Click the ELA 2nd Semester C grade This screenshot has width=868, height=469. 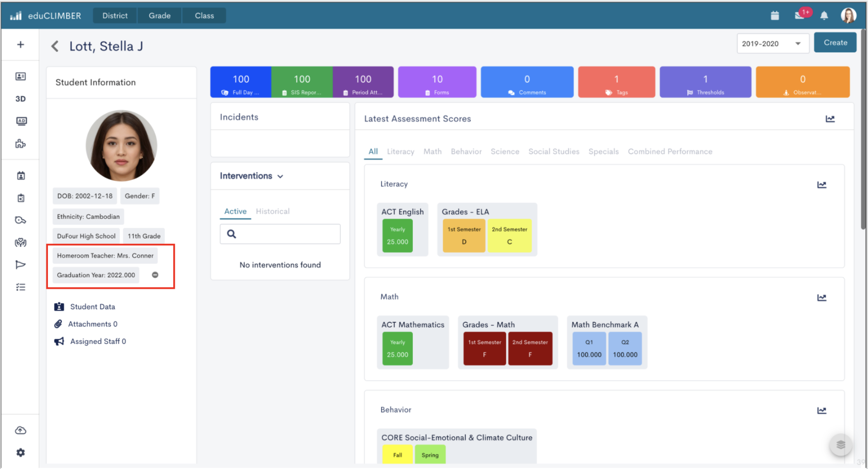510,236
